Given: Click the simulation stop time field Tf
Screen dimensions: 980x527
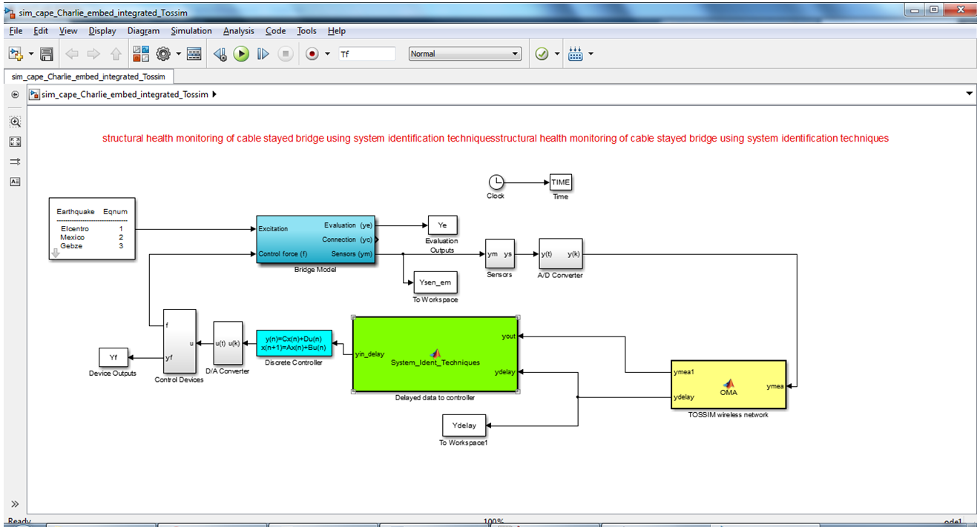Looking at the screenshot, I should click(366, 54).
